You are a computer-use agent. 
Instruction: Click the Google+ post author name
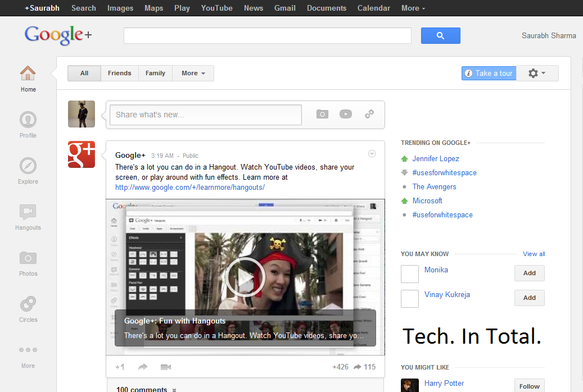[130, 156]
